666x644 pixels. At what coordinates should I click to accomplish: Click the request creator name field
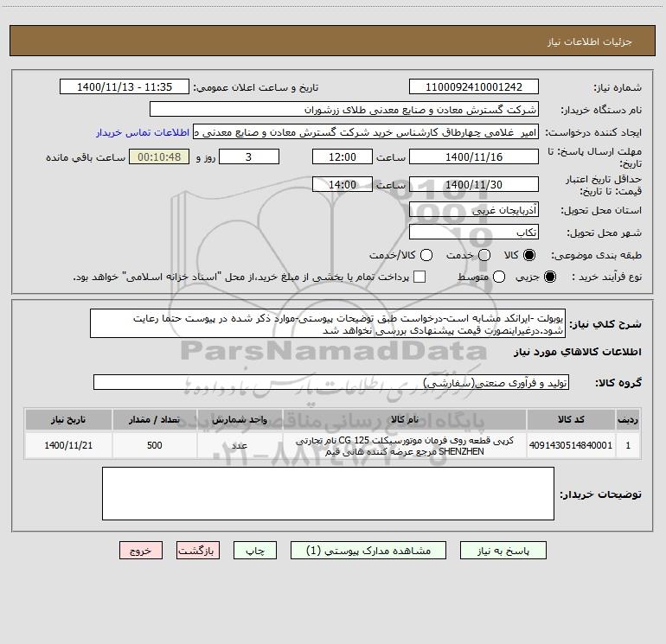[x=366, y=132]
